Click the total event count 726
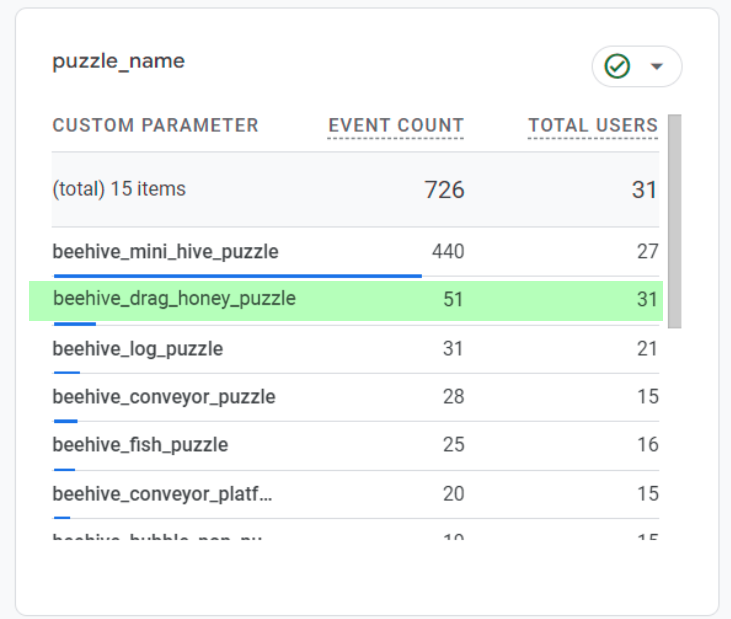This screenshot has width=731, height=619. [444, 190]
